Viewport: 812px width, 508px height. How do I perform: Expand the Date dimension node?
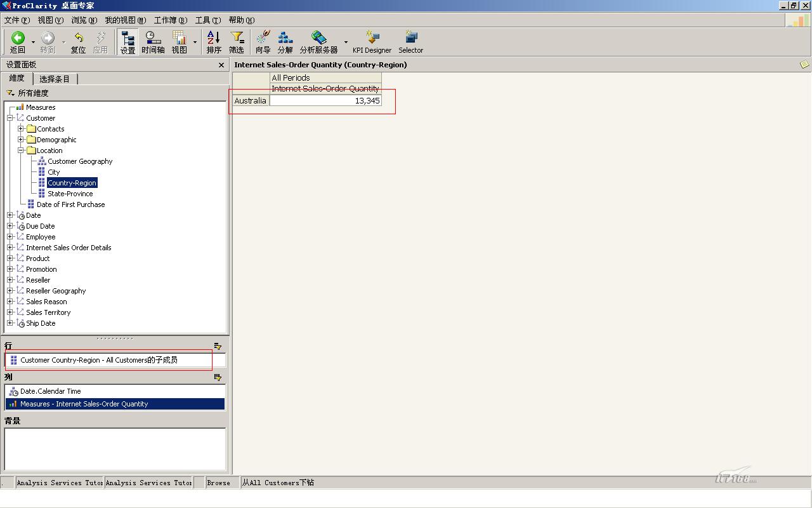pyautogui.click(x=10, y=215)
